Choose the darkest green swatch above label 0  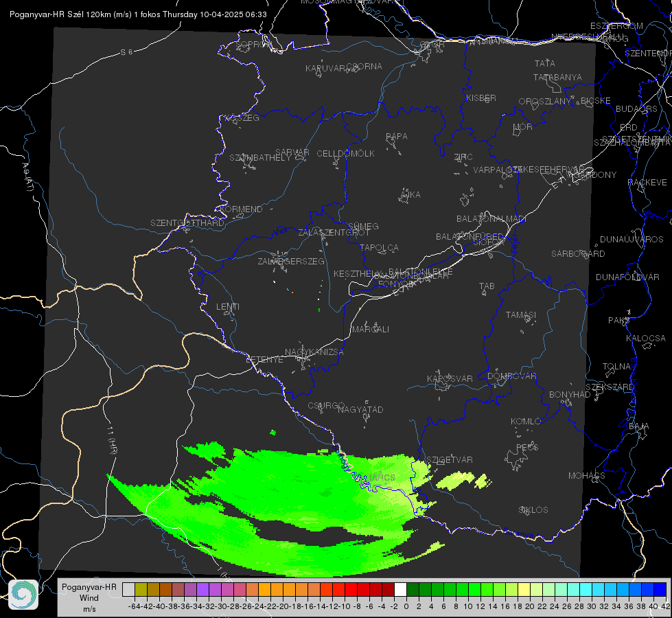[x=413, y=589]
